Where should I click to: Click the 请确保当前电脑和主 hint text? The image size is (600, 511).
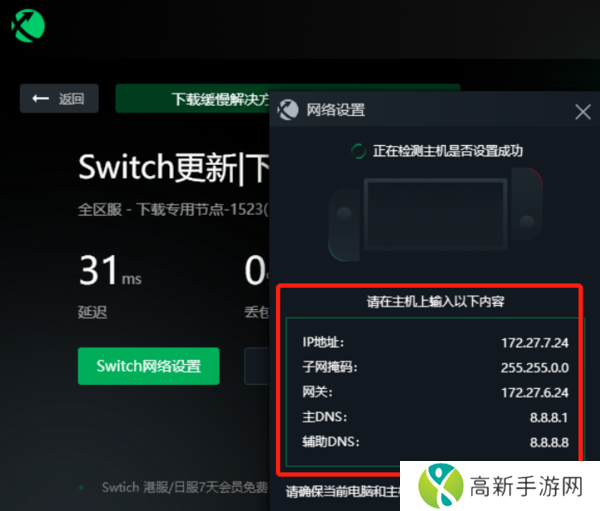coord(343,491)
